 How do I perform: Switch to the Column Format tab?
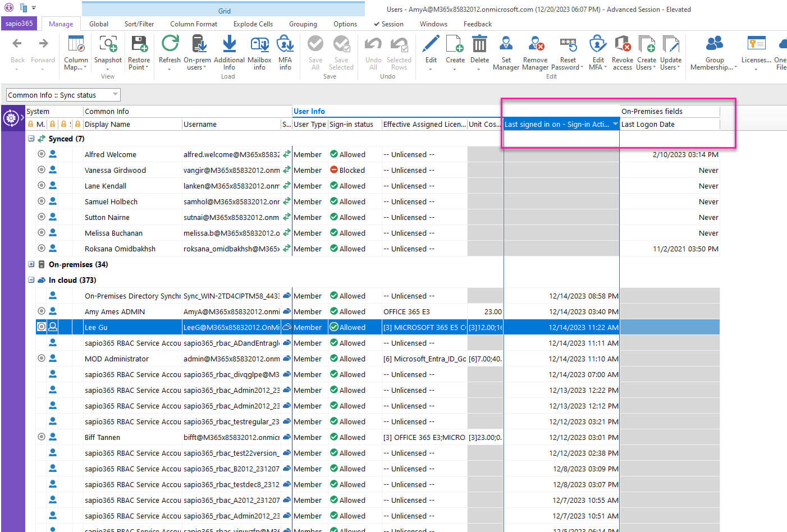(194, 24)
